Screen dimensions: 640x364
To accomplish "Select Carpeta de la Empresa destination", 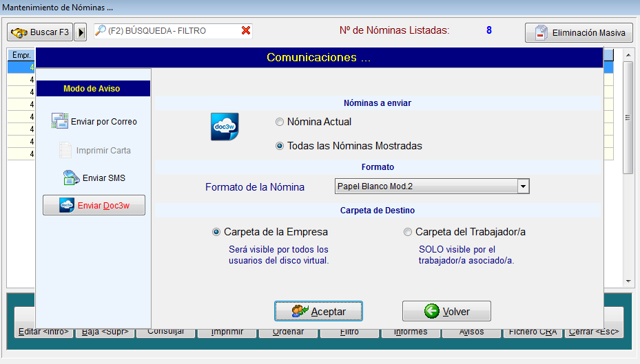I will [x=216, y=232].
